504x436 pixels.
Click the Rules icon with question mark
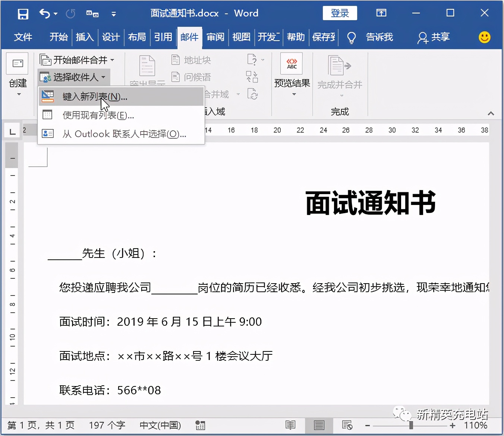click(x=255, y=60)
